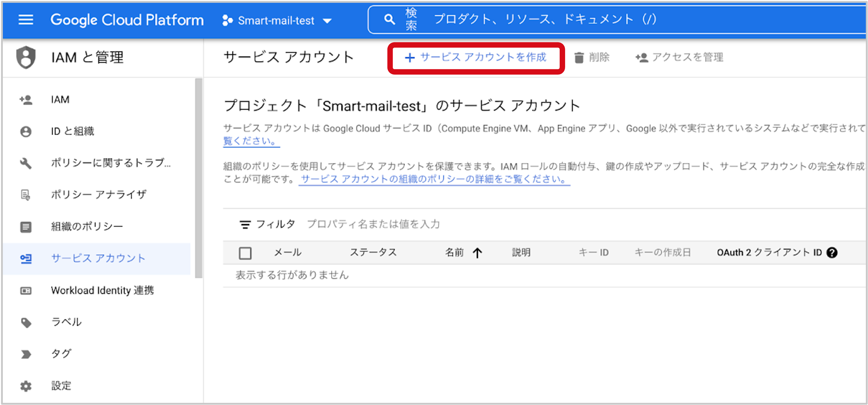Click the sidebar vertical scrollbar

click(x=199, y=178)
